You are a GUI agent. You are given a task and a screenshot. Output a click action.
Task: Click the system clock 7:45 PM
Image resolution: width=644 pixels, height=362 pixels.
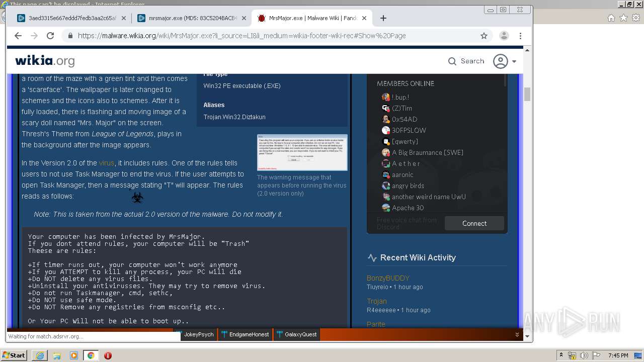[x=618, y=355]
